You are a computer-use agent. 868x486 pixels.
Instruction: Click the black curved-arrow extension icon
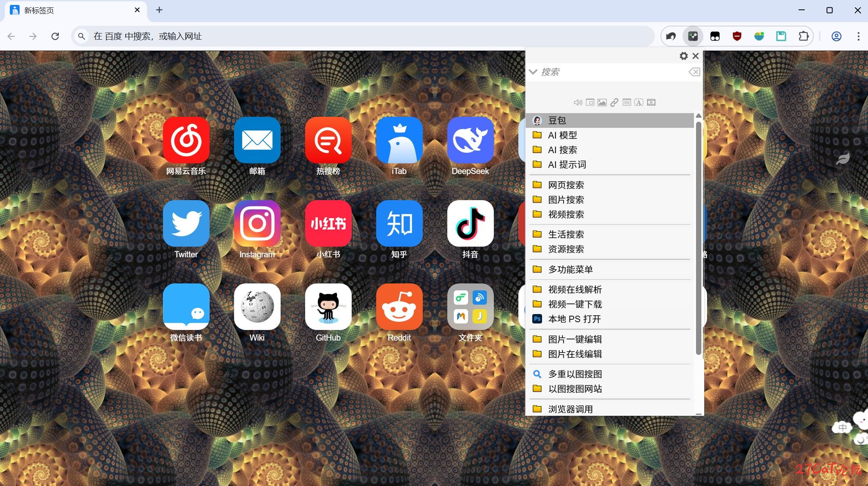(x=671, y=36)
